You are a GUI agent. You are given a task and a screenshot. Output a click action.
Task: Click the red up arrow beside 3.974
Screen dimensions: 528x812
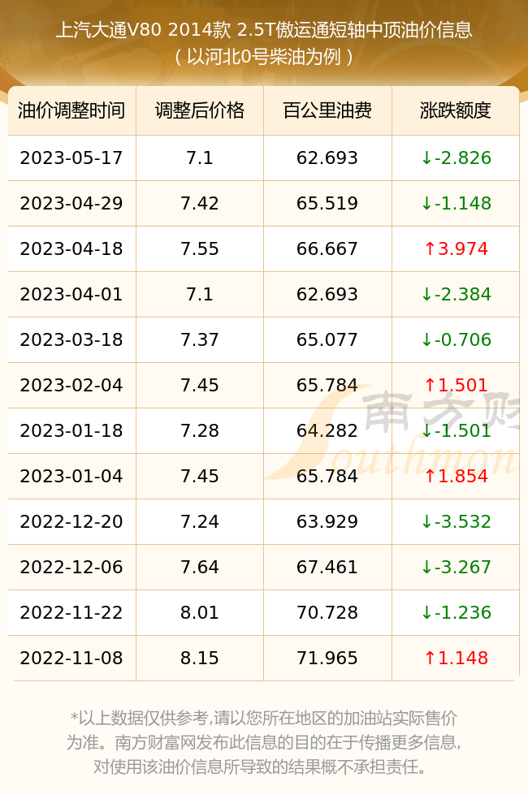[430, 248]
